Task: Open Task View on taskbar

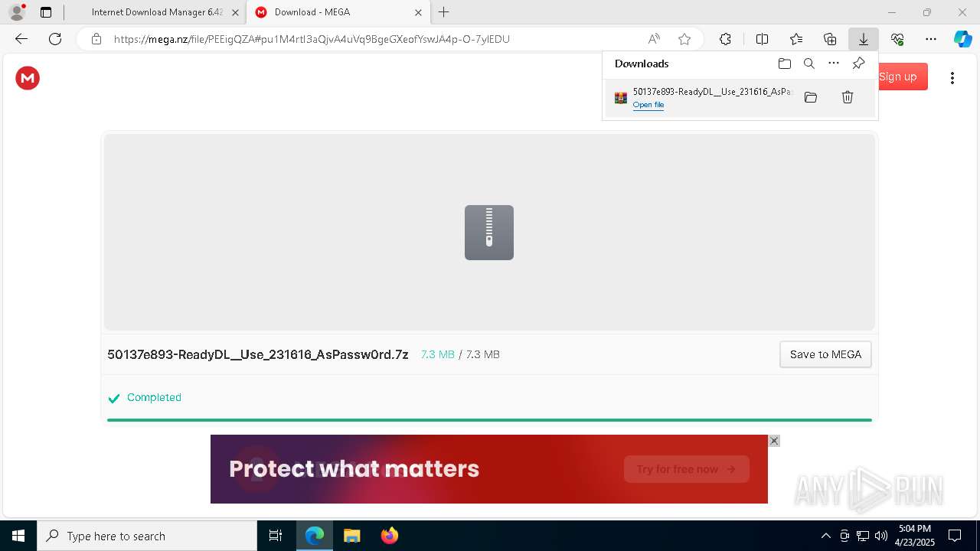Action: [276, 536]
